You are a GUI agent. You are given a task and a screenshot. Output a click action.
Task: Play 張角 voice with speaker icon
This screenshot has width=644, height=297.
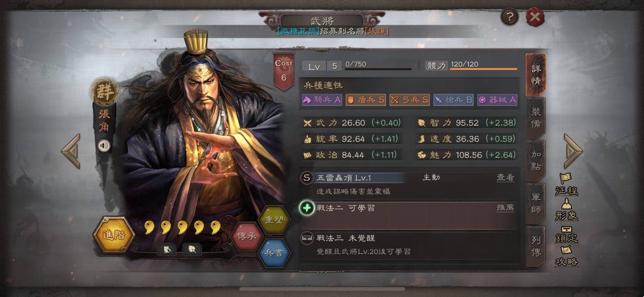104,145
